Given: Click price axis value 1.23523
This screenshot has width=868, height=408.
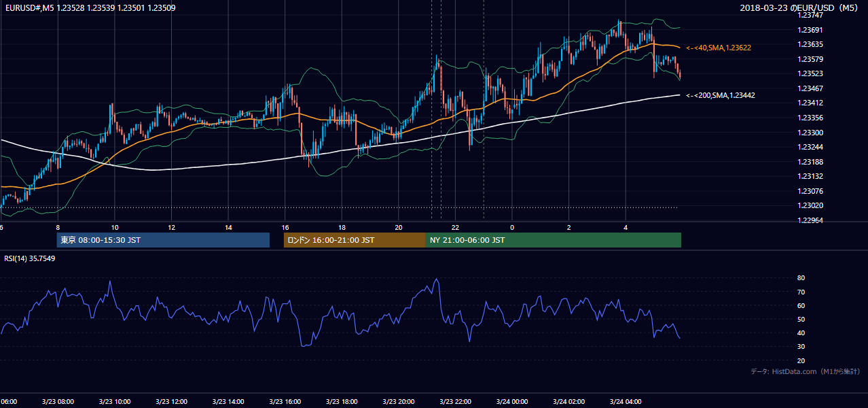Looking at the screenshot, I should point(810,73).
